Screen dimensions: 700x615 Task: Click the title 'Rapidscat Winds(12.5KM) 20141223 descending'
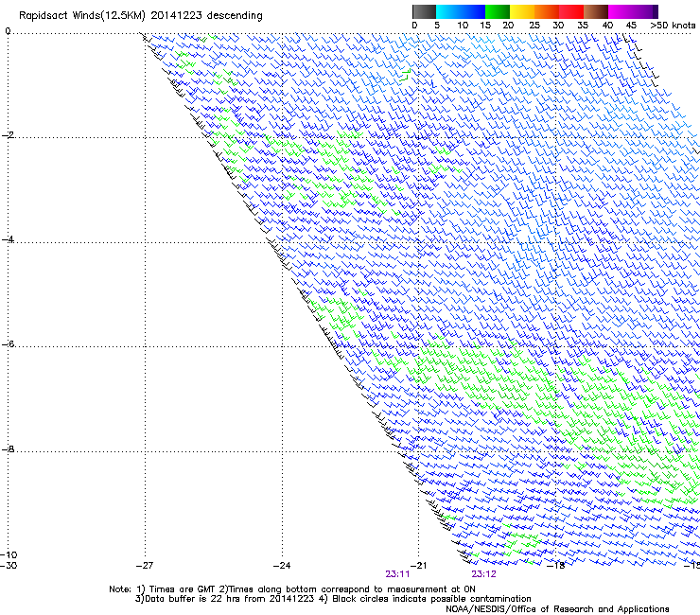tap(141, 16)
